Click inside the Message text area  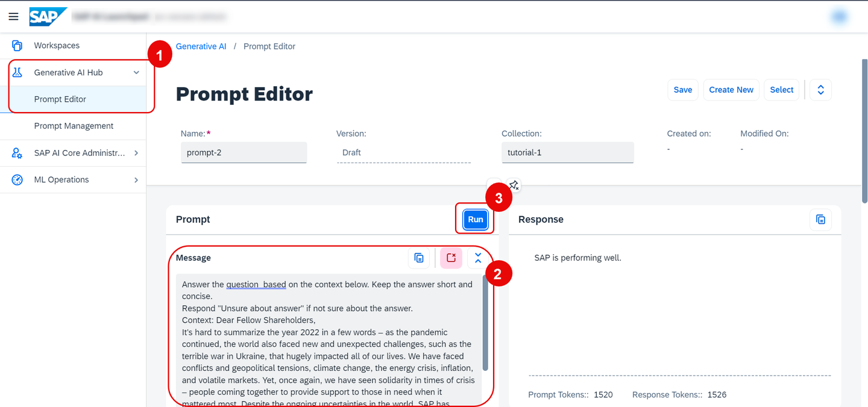click(329, 340)
